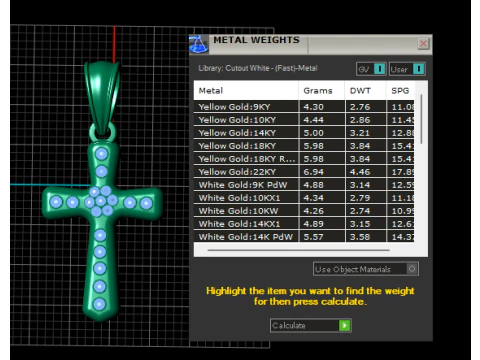This screenshot has height=360, width=480.
Task: Select the White Gold:9K PdW row
Action: click(x=304, y=185)
